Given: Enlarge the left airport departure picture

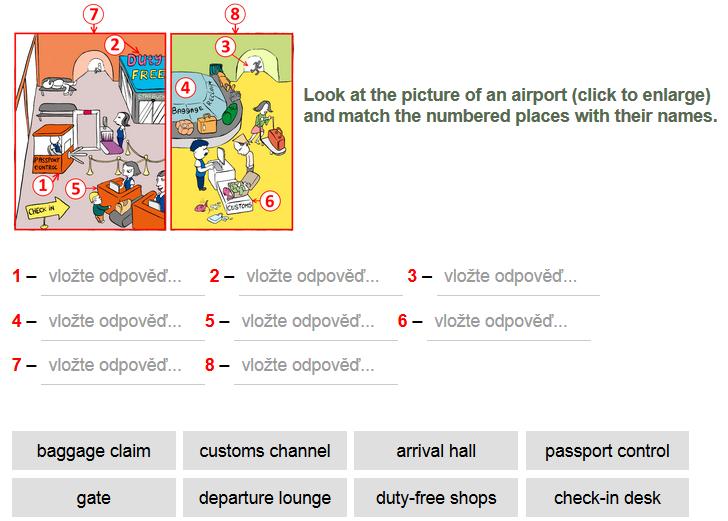Looking at the screenshot, I should point(90,131).
